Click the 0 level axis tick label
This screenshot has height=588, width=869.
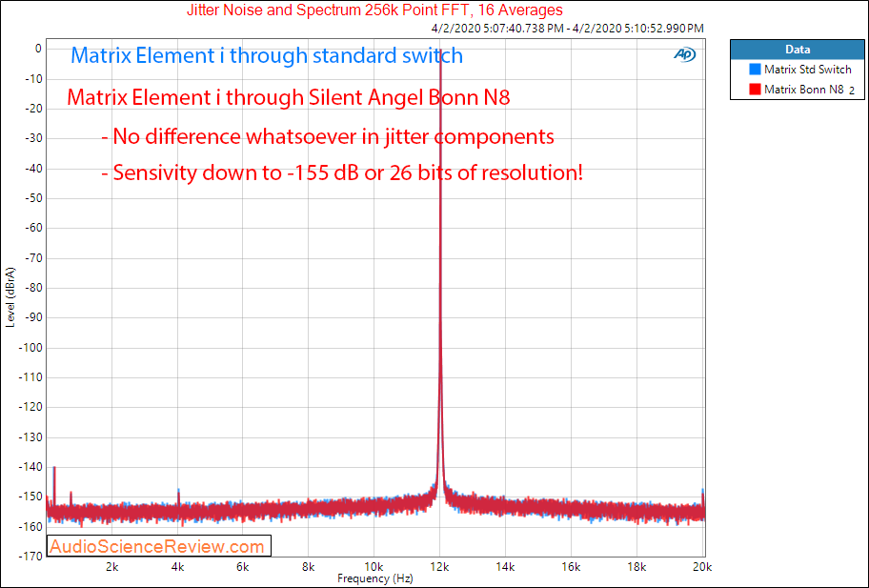pyautogui.click(x=38, y=49)
